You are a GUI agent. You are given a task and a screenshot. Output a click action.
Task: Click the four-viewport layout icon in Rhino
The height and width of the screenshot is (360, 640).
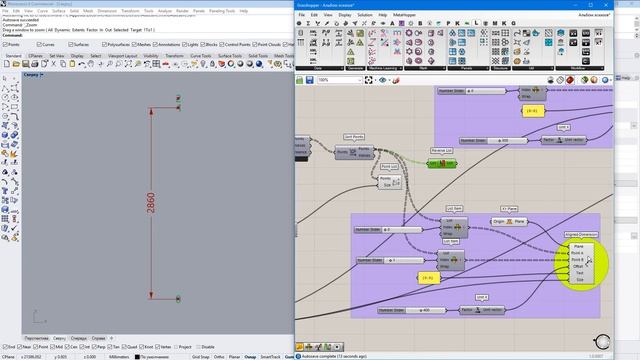pyautogui.click(x=156, y=64)
